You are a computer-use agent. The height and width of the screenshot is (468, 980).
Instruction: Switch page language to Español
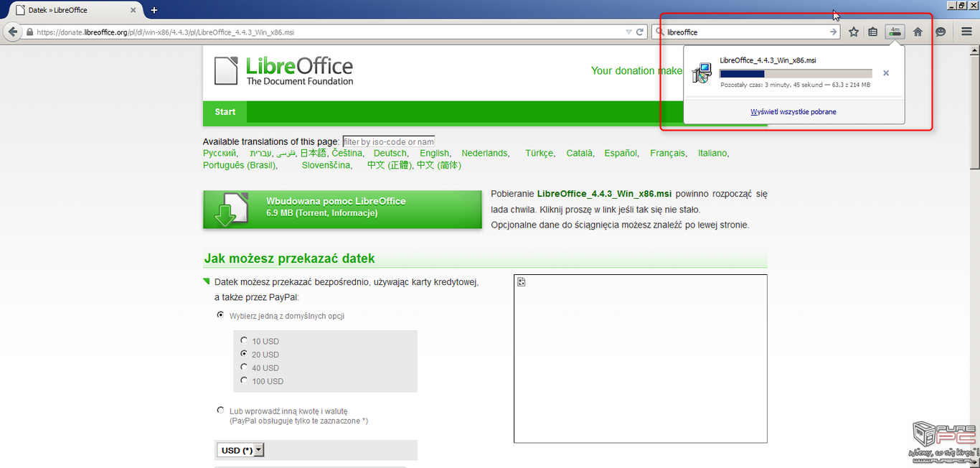[x=621, y=154]
